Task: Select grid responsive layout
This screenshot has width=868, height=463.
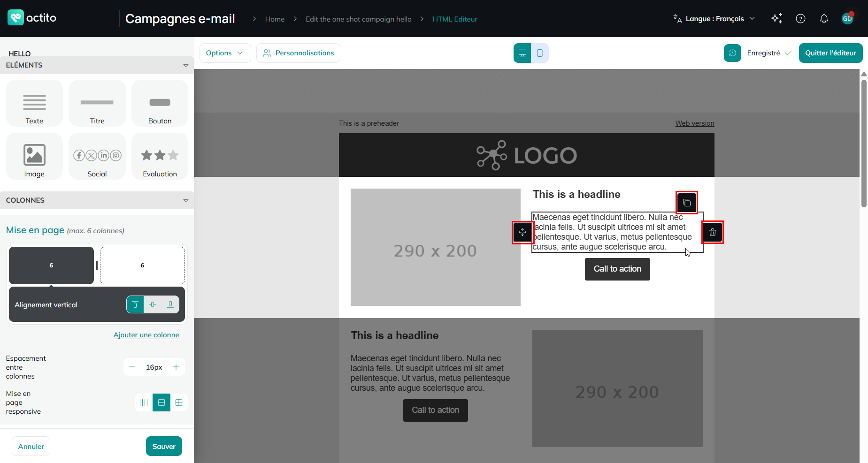Action: click(179, 402)
